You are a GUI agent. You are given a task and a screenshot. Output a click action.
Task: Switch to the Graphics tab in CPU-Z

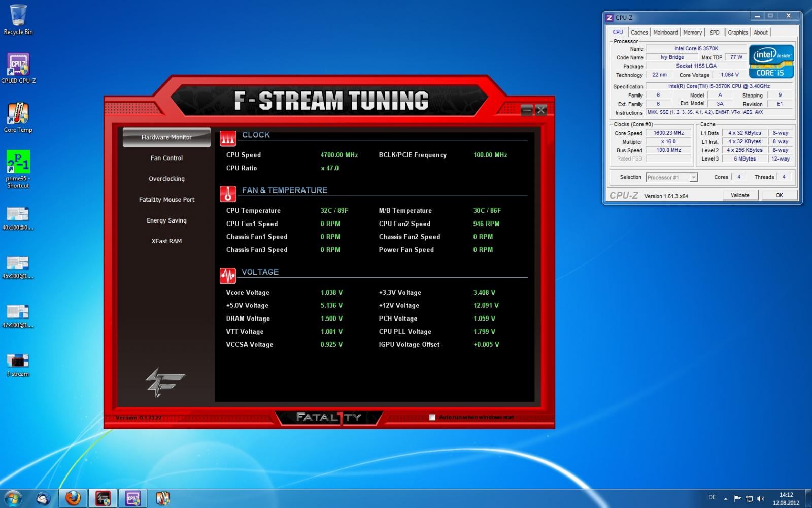point(737,33)
